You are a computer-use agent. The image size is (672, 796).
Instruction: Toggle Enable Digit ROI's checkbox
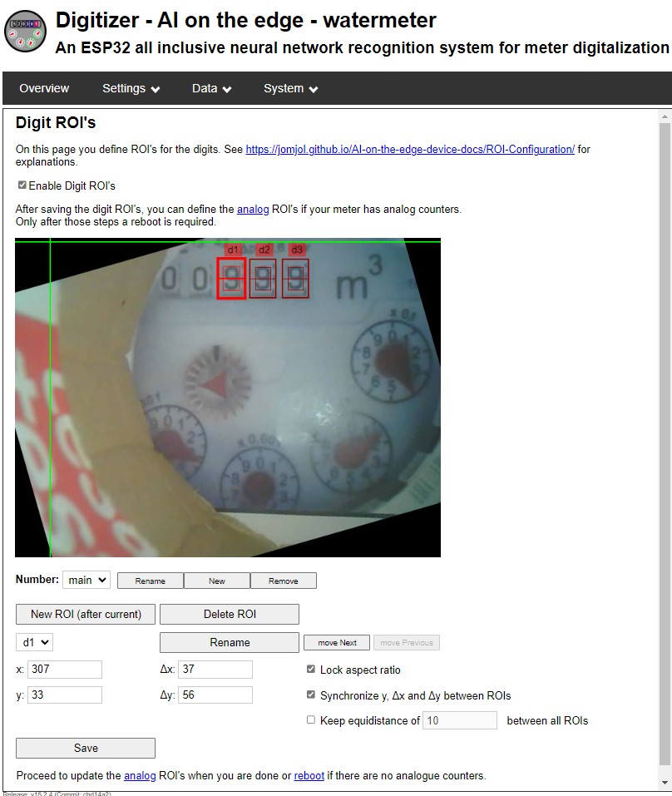tap(22, 185)
